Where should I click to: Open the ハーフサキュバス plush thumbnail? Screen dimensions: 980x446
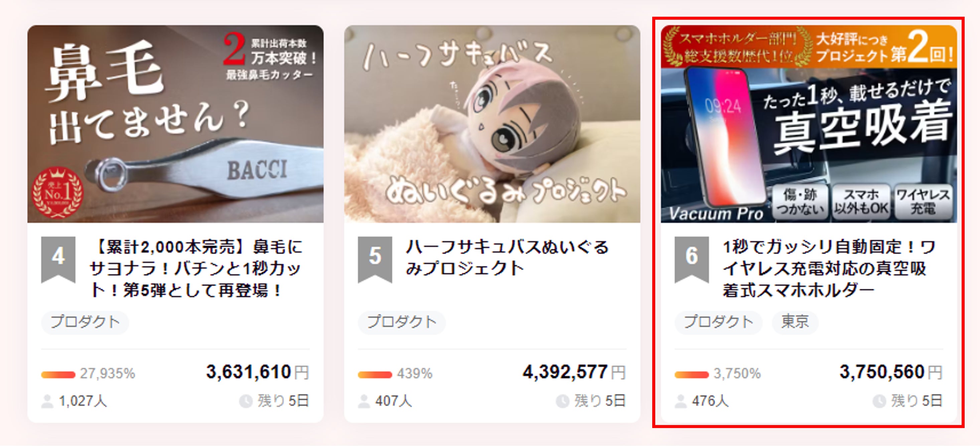point(492,124)
